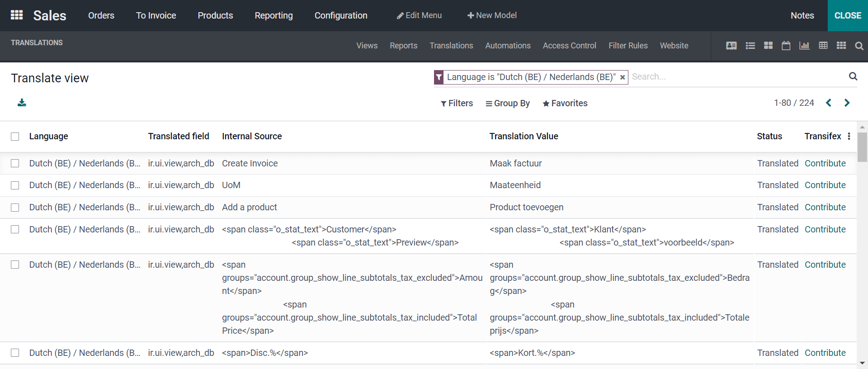Sort by Internal Source column header
Image resolution: width=868 pixels, height=369 pixels.
point(252,136)
